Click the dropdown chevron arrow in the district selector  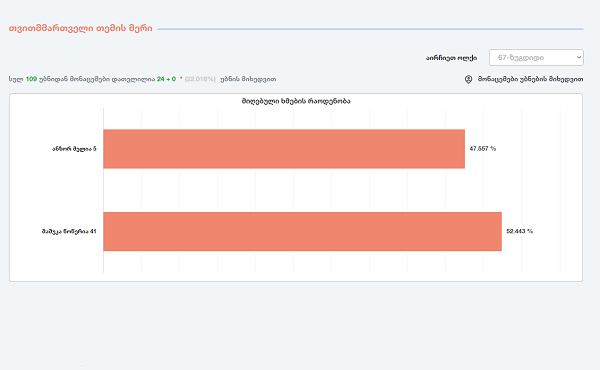pos(579,57)
